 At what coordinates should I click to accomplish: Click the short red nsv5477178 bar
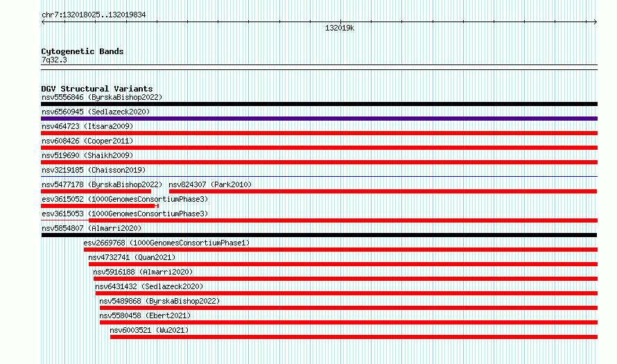click(96, 191)
